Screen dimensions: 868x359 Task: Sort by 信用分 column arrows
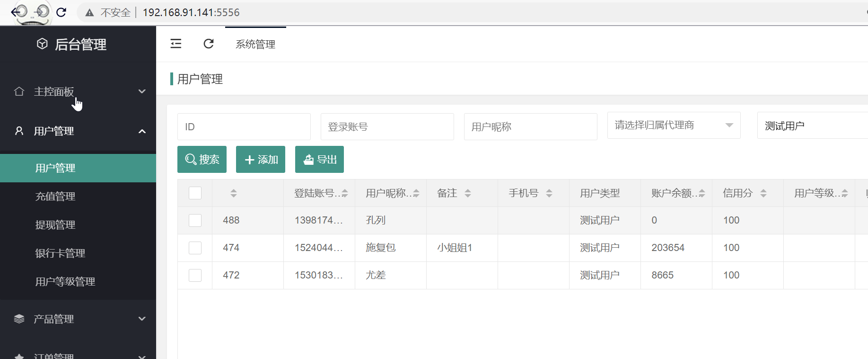[763, 193]
